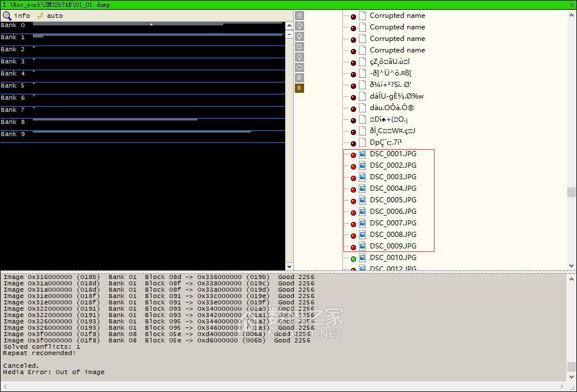Click last log line ending 0xd6000000 (006b)

point(157,341)
